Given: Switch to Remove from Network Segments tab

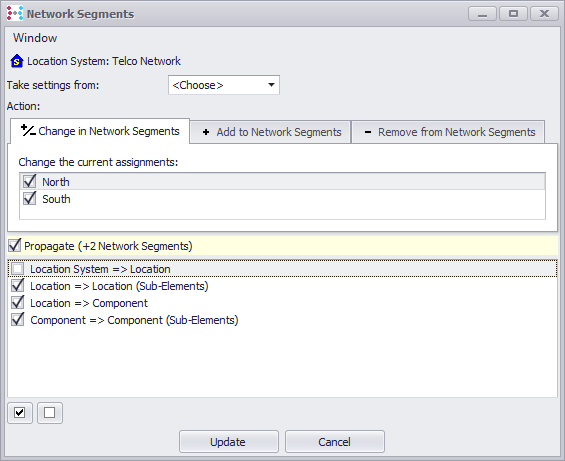Looking at the screenshot, I should [x=448, y=132].
